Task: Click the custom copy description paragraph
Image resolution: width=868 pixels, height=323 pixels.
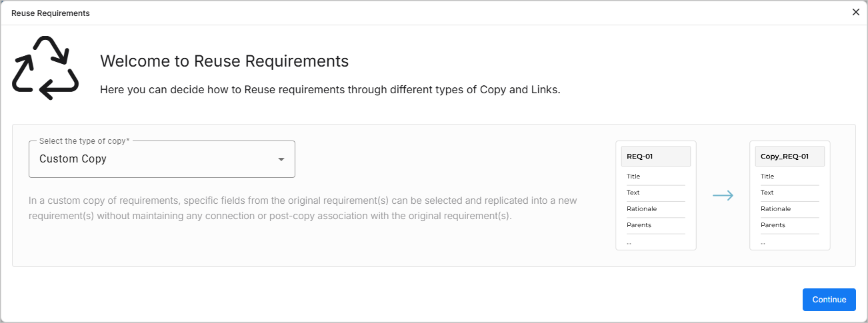Action: click(x=303, y=208)
